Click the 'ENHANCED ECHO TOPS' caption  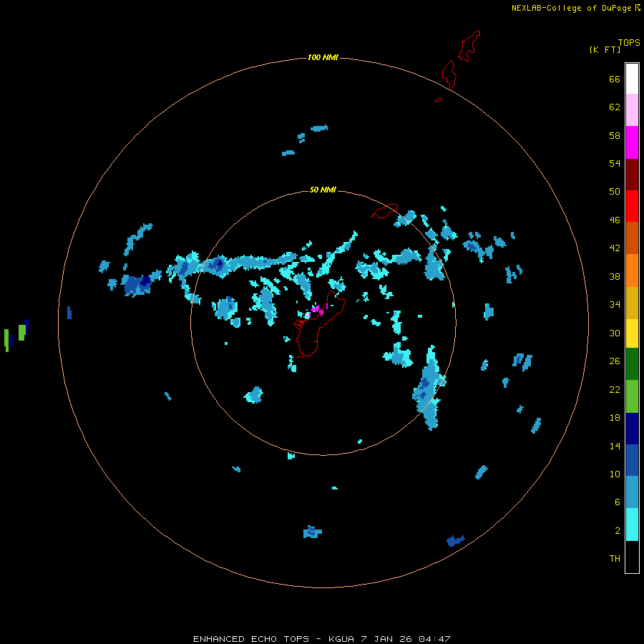pyautogui.click(x=251, y=639)
